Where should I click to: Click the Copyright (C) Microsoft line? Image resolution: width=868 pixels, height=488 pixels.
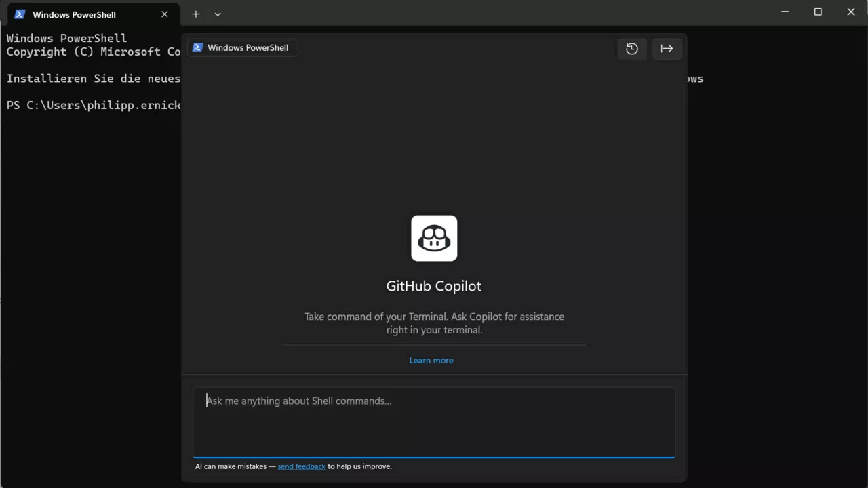tap(94, 52)
